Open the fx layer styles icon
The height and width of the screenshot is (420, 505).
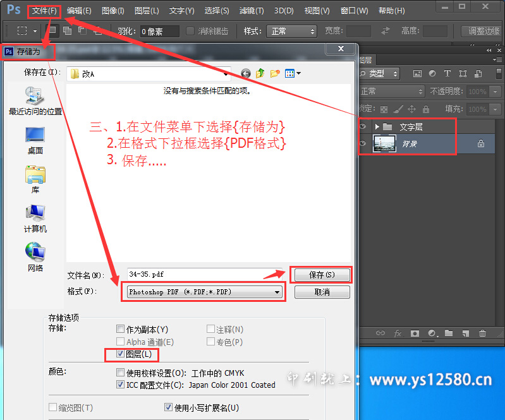click(x=398, y=333)
